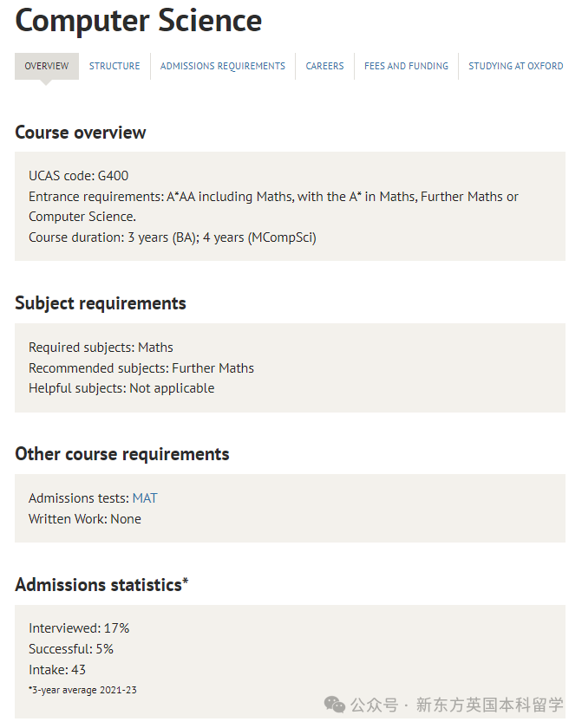The image size is (582, 728).
Task: Open the Studying at Oxford tab
Action: tap(515, 66)
